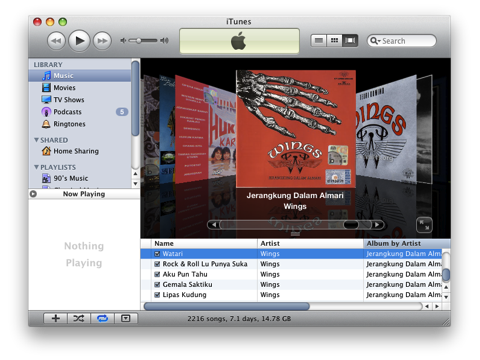Screen dimensions: 480x360
Task: Click the Podcasts unplayed count badge
Action: (x=122, y=112)
